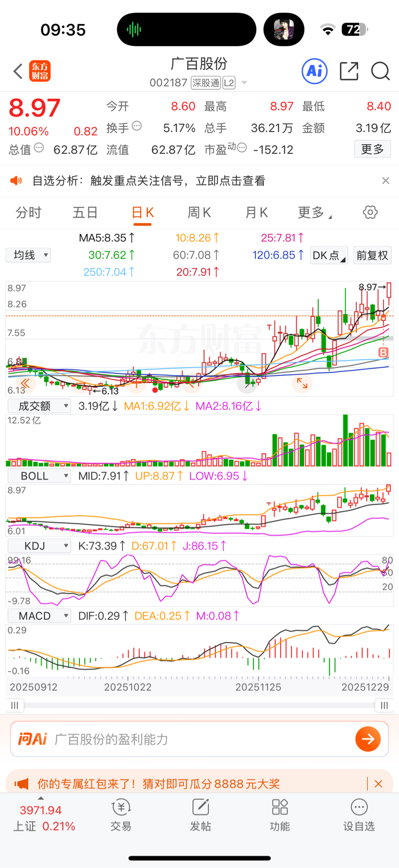The width and height of the screenshot is (399, 868).
Task: Tap the chart expand fullscreen icon
Action: click(302, 384)
